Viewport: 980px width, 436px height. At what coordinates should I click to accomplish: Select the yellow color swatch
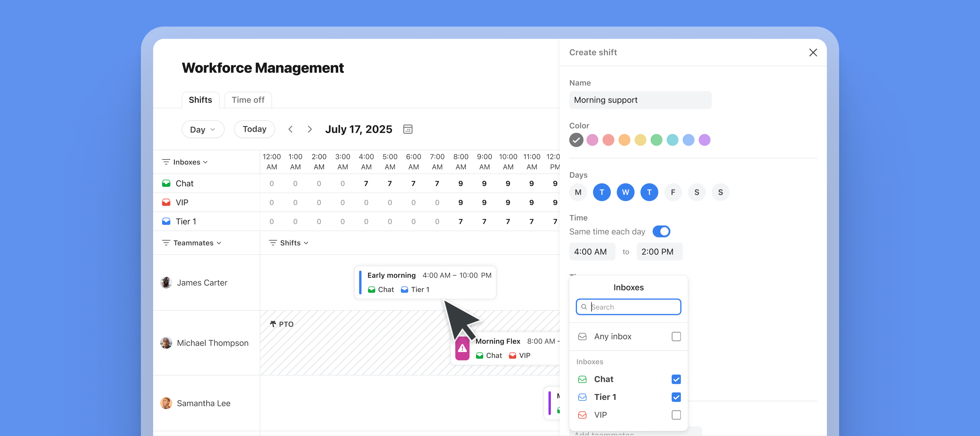coord(640,140)
